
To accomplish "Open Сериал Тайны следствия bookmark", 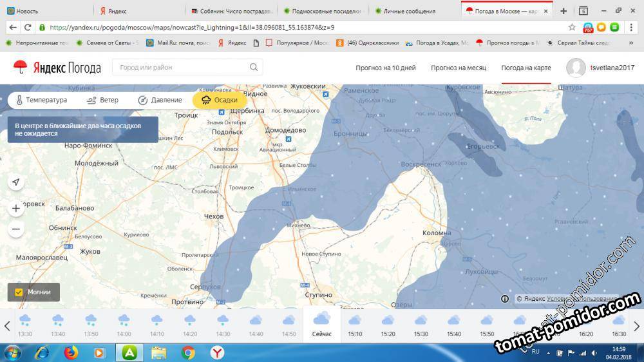I will 579,43.
